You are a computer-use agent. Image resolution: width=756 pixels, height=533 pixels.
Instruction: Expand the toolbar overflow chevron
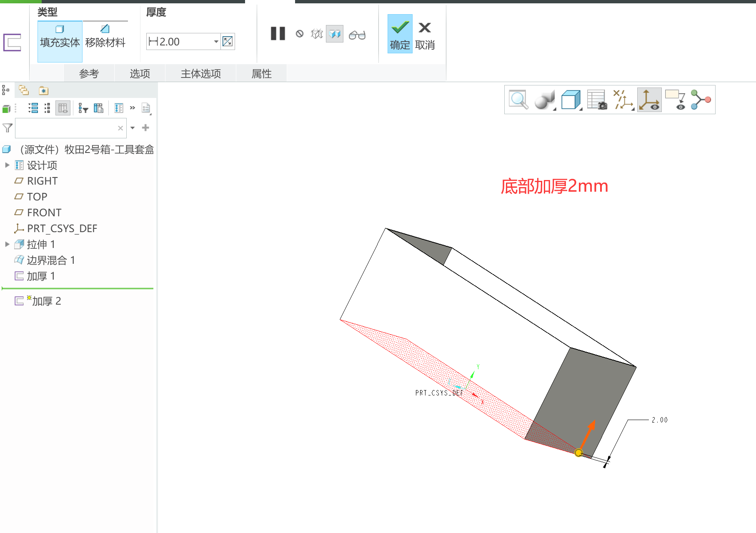point(133,108)
